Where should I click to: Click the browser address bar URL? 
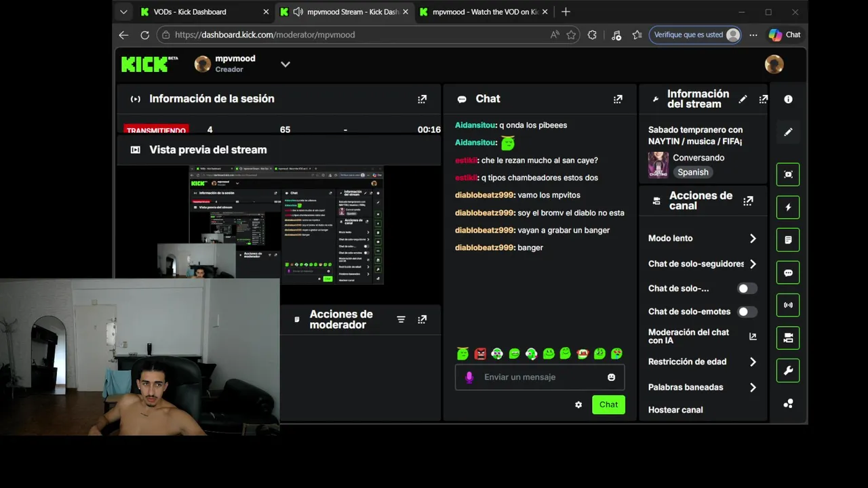264,35
